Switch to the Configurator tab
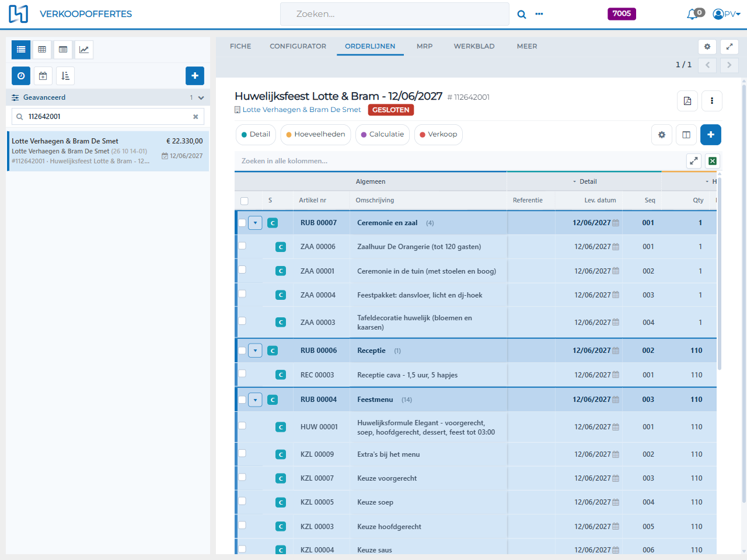Screen dimensions: 747x560 point(298,46)
